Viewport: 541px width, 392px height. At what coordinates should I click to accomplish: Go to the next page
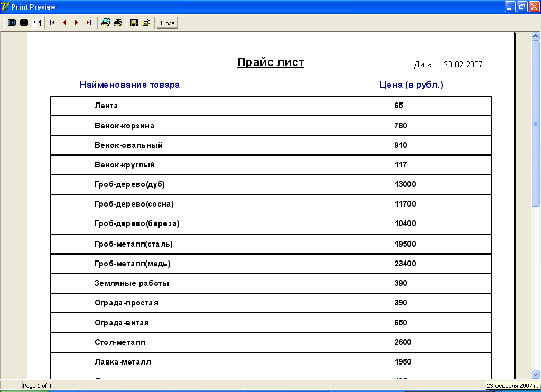[x=76, y=23]
